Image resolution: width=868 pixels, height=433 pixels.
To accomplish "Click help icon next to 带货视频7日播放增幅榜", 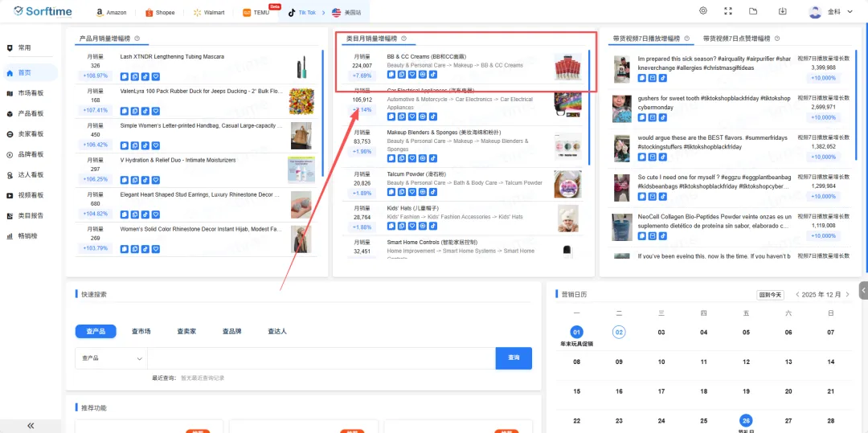I will [686, 39].
